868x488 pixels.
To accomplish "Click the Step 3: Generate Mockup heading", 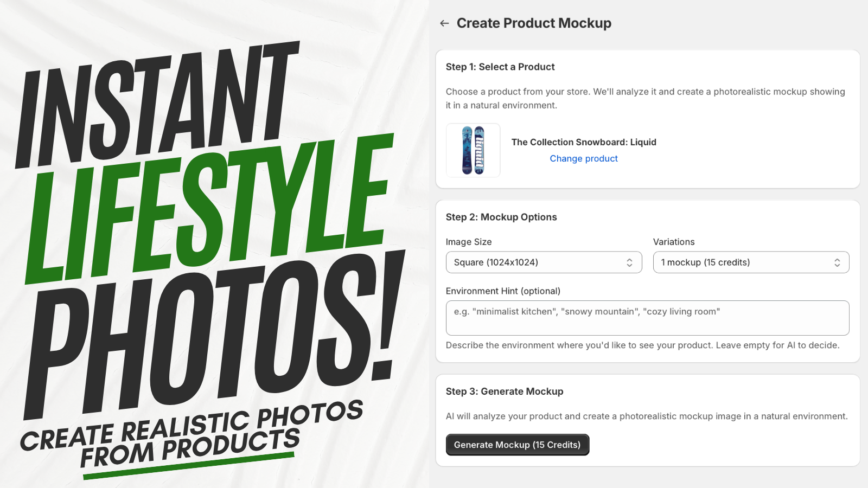I will (505, 391).
